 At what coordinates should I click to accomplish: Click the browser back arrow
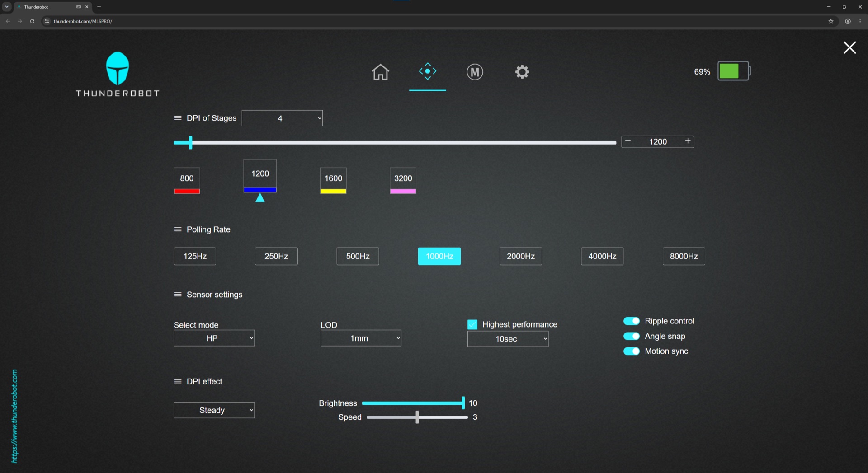pyautogui.click(x=8, y=21)
